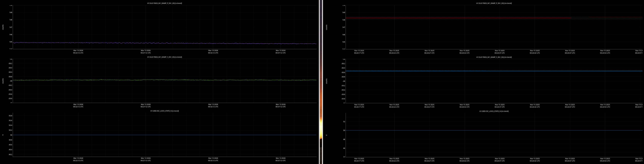Click the H1:GRD-ISC_LOCK_STATE_N [s-trend] plot title
Viewport: 644px width, 164px height.
pos(164,111)
